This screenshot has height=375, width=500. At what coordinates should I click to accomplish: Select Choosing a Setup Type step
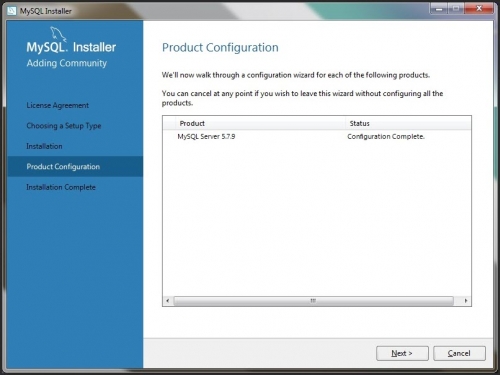pyautogui.click(x=64, y=126)
